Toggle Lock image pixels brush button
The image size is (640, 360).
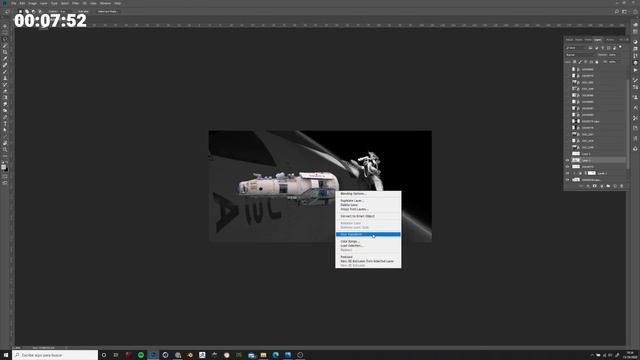(580, 62)
